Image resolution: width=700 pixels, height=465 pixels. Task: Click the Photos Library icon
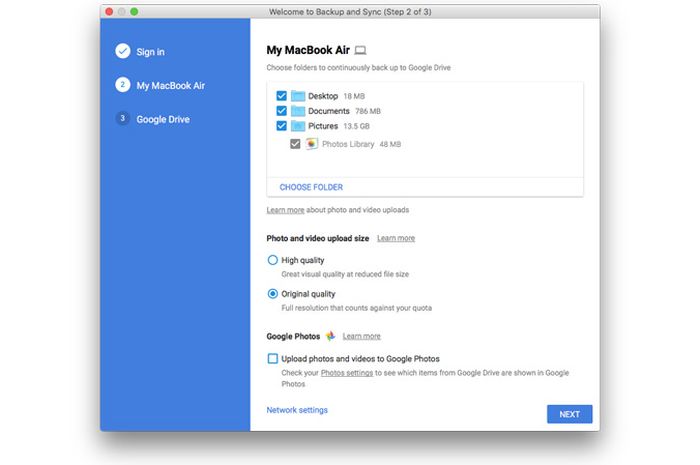click(312, 144)
